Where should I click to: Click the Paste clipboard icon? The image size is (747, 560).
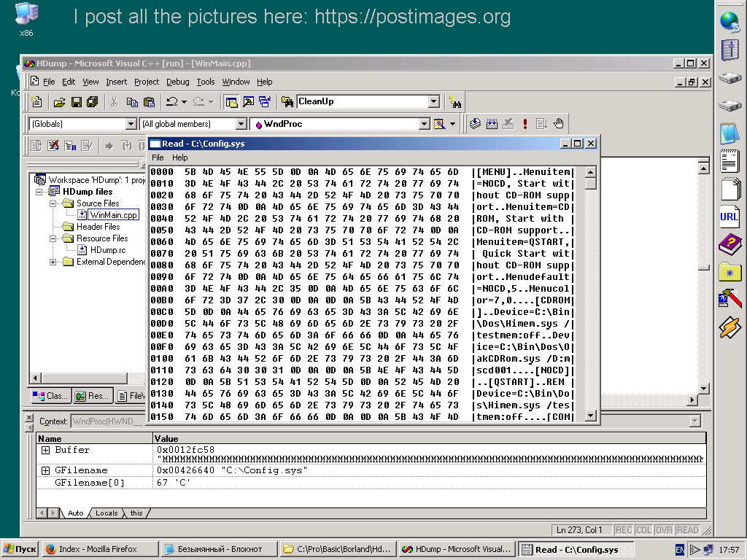click(149, 101)
